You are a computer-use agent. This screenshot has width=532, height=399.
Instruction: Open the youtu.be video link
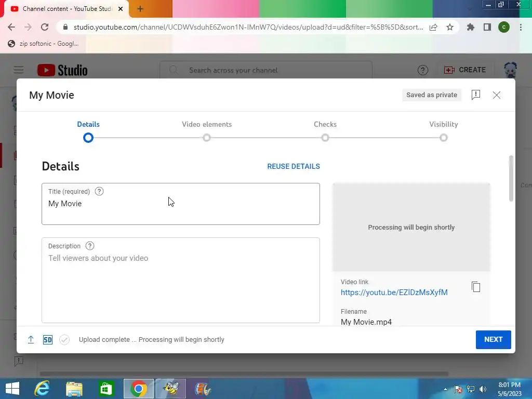coord(394,292)
